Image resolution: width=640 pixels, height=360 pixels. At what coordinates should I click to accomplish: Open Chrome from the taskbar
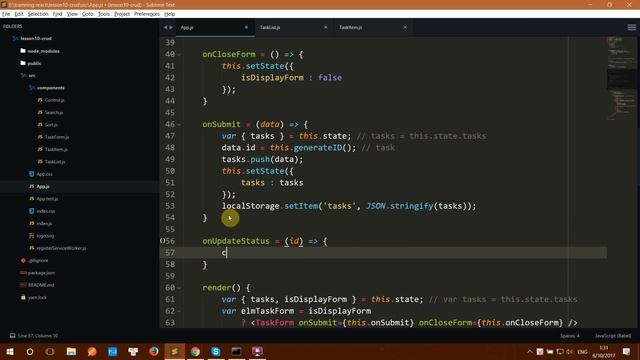pyautogui.click(x=195, y=351)
